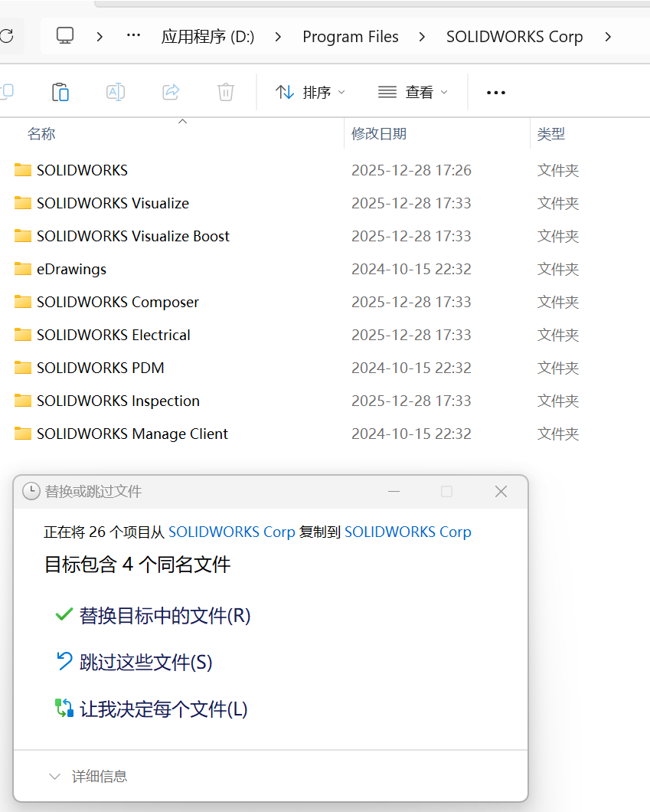Image resolution: width=650 pixels, height=812 pixels.
Task: Expand chevron after the This PC icon
Action: click(100, 36)
